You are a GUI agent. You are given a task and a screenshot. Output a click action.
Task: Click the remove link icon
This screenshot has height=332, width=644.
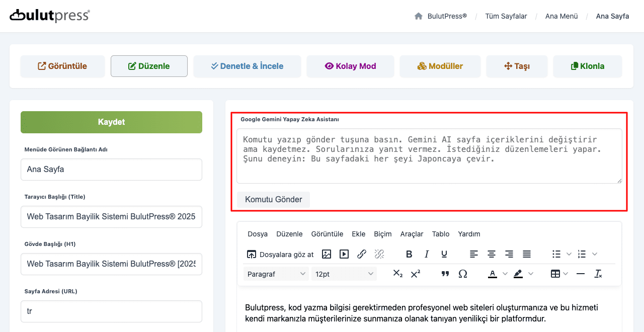coord(379,254)
